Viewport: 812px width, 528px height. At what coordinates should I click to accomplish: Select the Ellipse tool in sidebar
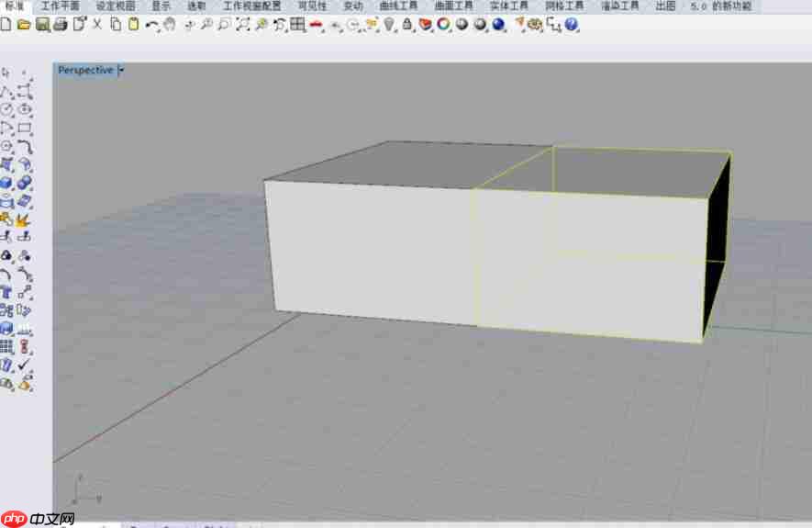[x=25, y=110]
